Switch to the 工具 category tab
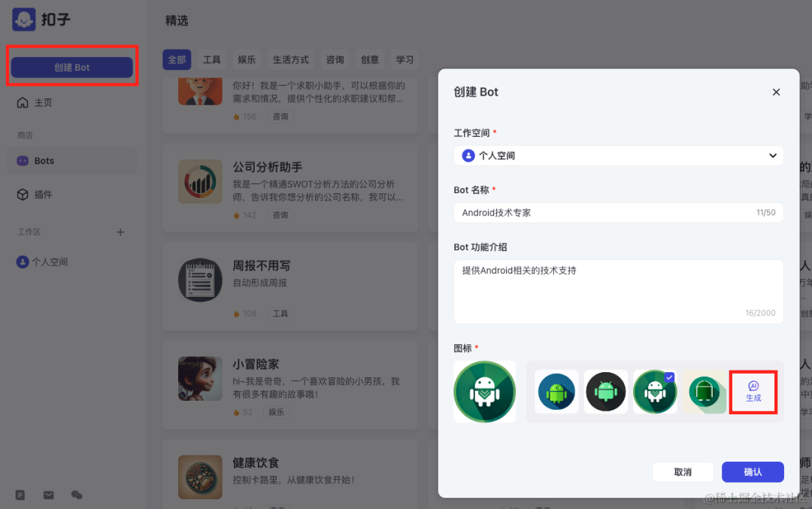The width and height of the screenshot is (812, 509). point(212,60)
